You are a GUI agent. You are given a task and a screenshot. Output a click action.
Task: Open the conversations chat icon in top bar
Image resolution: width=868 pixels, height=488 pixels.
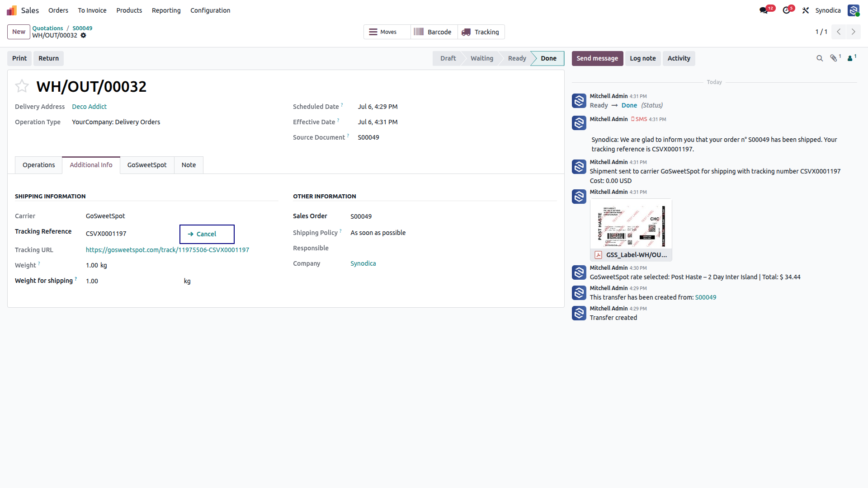click(764, 10)
